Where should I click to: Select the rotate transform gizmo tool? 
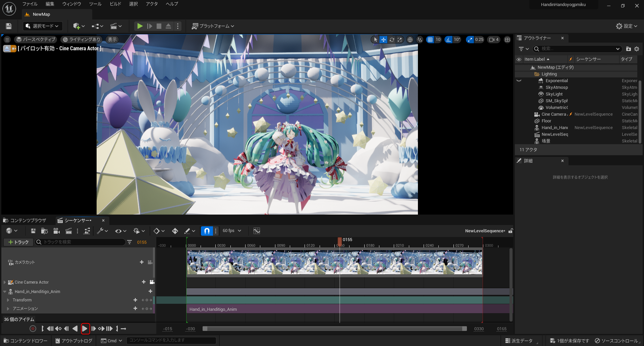(x=391, y=40)
